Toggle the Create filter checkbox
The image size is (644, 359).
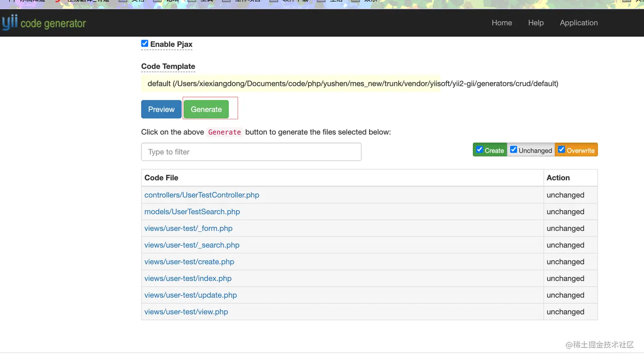point(480,150)
